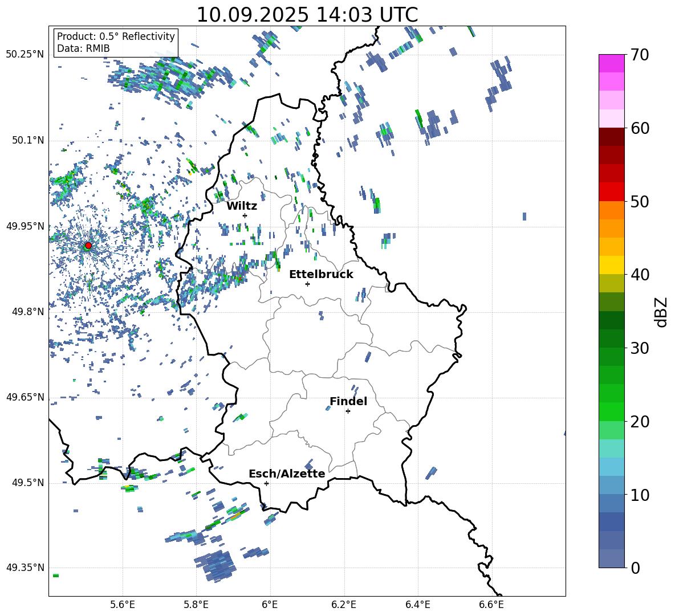Click the 0 colorbar tick label

point(635,568)
